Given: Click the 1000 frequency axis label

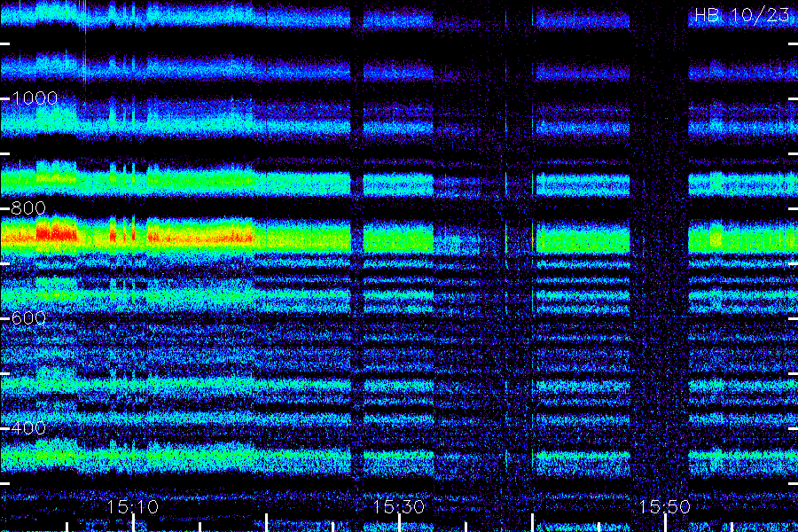Looking at the screenshot, I should pos(35,98).
